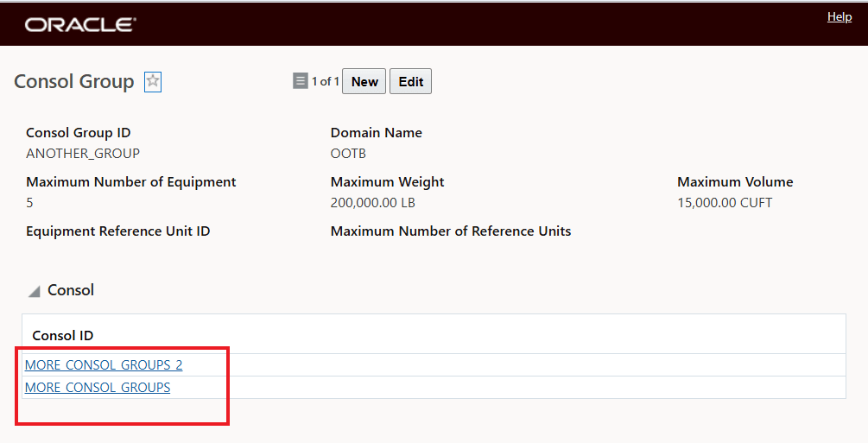Viewport: 868px width, 443px height.
Task: Mark Consol Group as favorite star
Action: click(x=153, y=82)
